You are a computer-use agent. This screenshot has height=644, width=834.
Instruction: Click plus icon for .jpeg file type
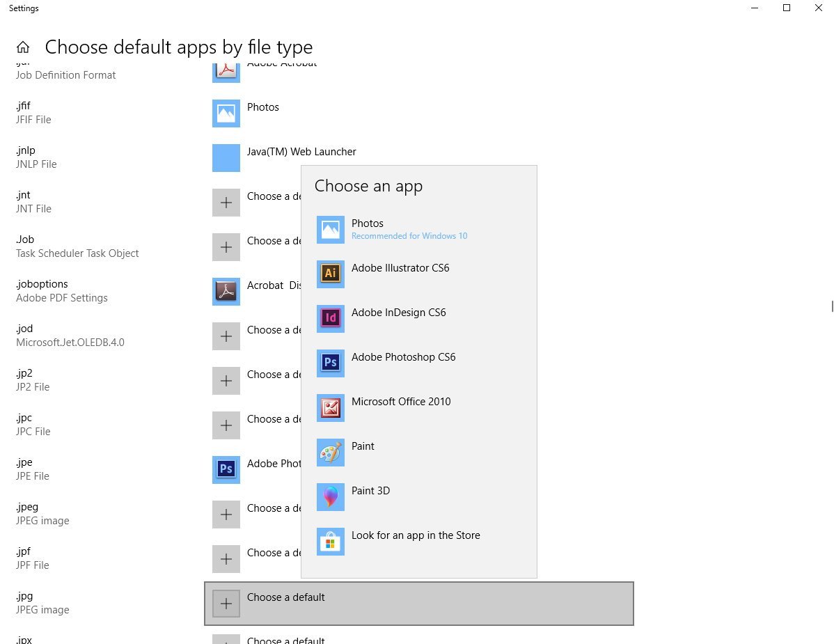pyautogui.click(x=226, y=515)
